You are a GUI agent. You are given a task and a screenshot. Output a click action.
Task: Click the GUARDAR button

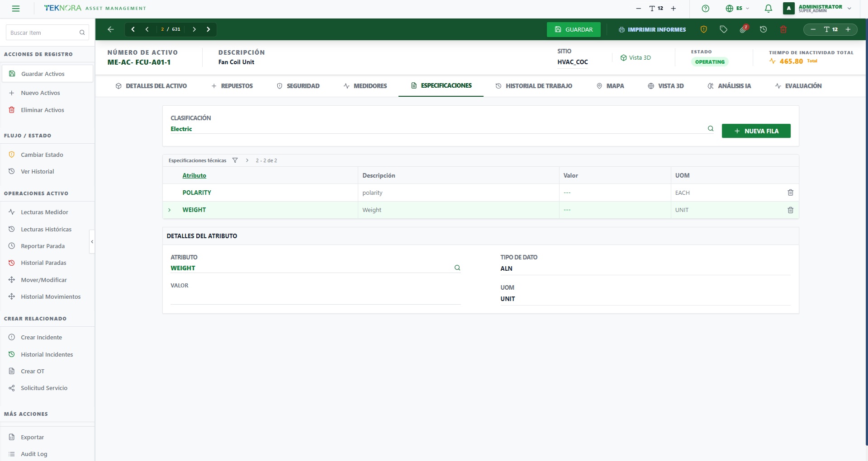(574, 29)
